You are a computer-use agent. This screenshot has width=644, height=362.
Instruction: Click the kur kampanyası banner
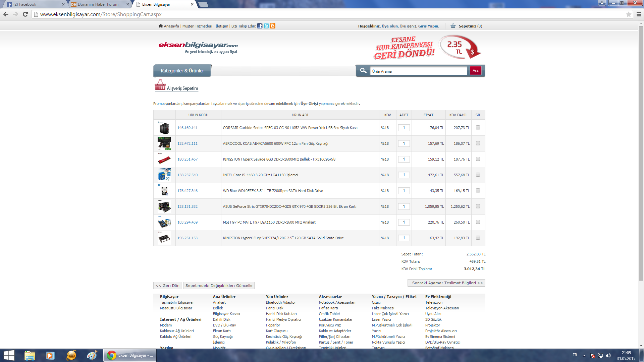[x=427, y=48]
